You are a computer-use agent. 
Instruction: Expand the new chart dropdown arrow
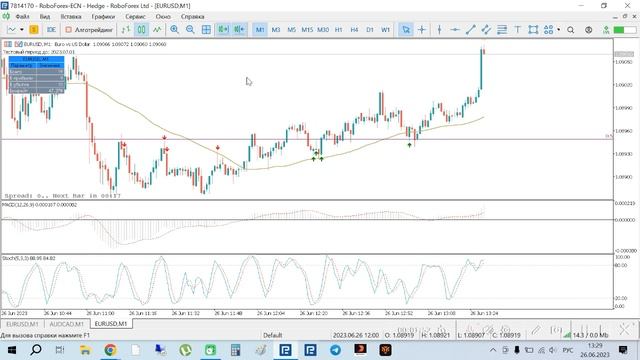[22, 30]
